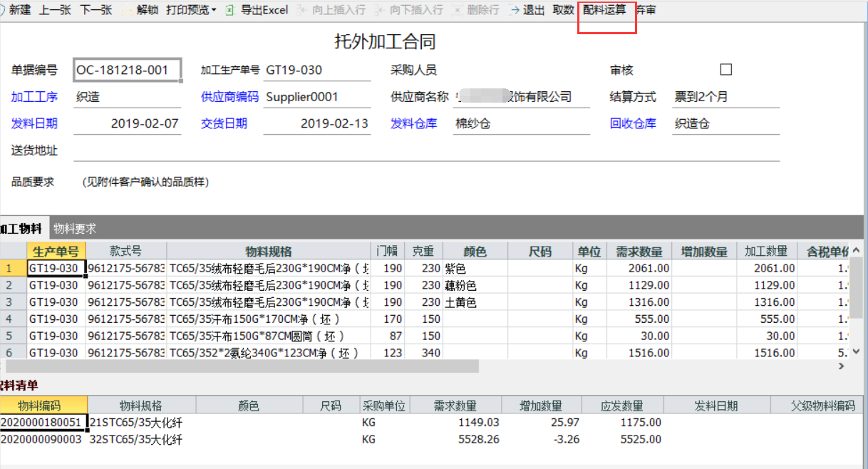This screenshot has width=868, height=469.
Task: Click the 物料规格 header in upper grid
Action: pos(269,251)
